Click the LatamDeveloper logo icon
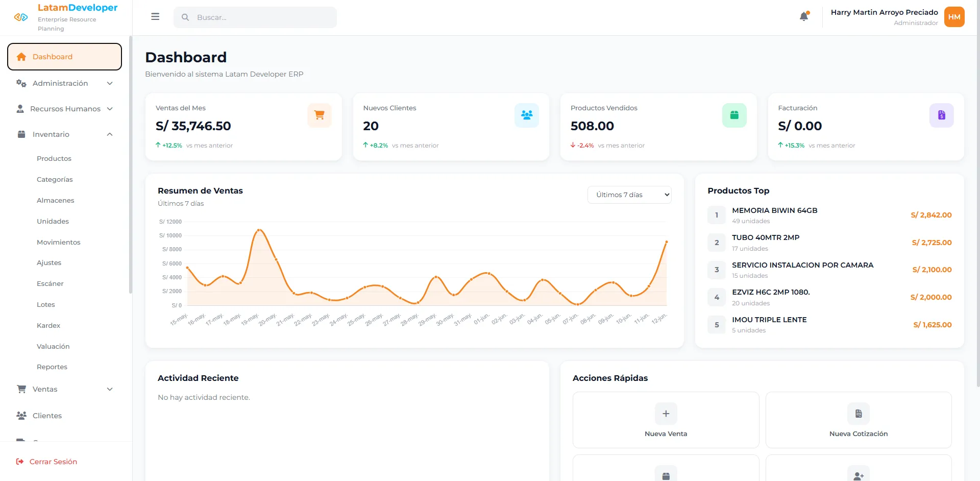The height and width of the screenshot is (481, 980). (x=21, y=17)
